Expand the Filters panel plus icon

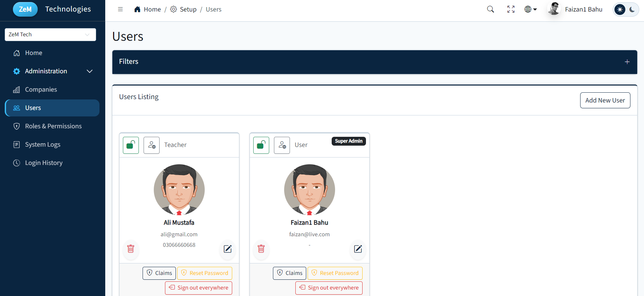627,62
